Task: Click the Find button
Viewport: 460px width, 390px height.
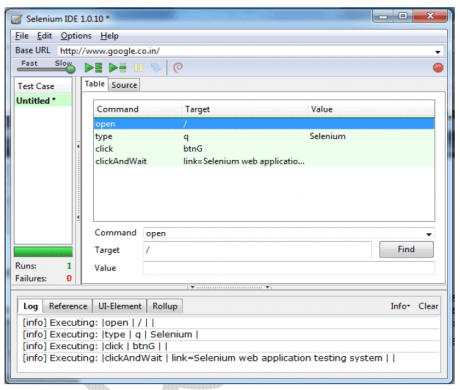Action: (406, 249)
